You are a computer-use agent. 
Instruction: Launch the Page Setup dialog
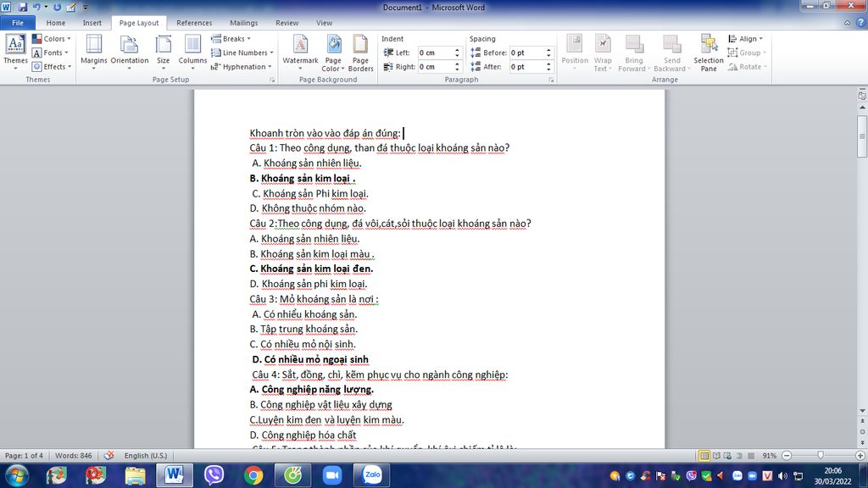point(272,80)
